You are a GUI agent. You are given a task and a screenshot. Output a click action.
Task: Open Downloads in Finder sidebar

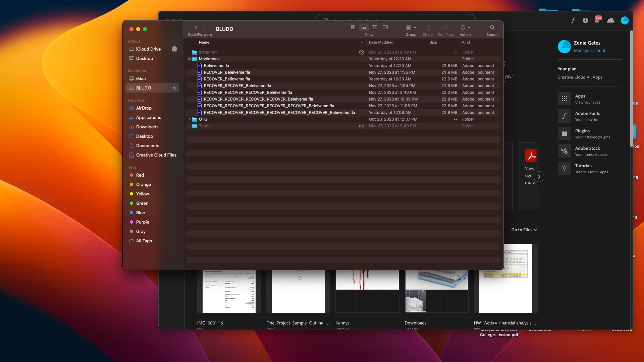(x=147, y=127)
